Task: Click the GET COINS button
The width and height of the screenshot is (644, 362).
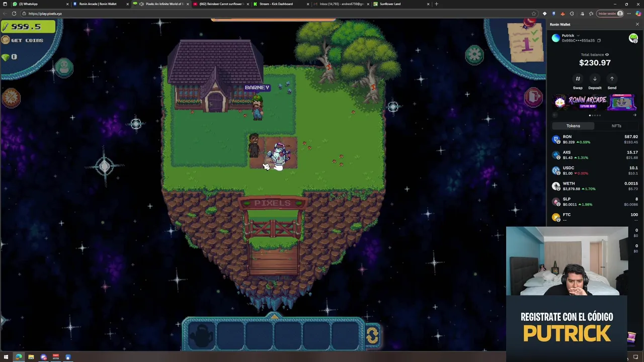Action: click(23, 40)
